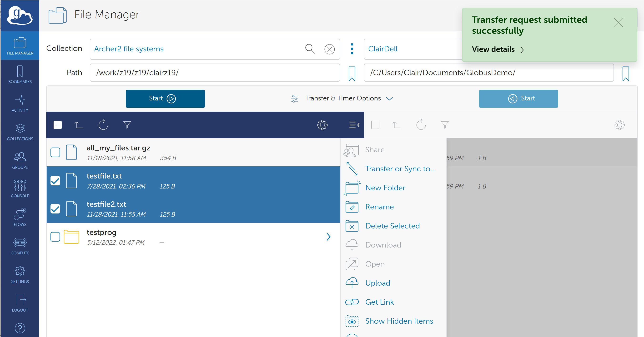Image resolution: width=644 pixels, height=337 pixels.
Task: Dismiss the transfer success notification
Action: pos(619,23)
